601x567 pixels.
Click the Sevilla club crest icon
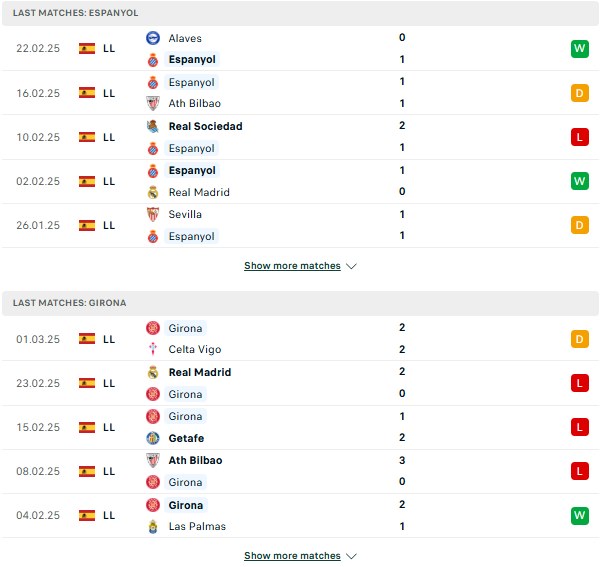(x=153, y=214)
